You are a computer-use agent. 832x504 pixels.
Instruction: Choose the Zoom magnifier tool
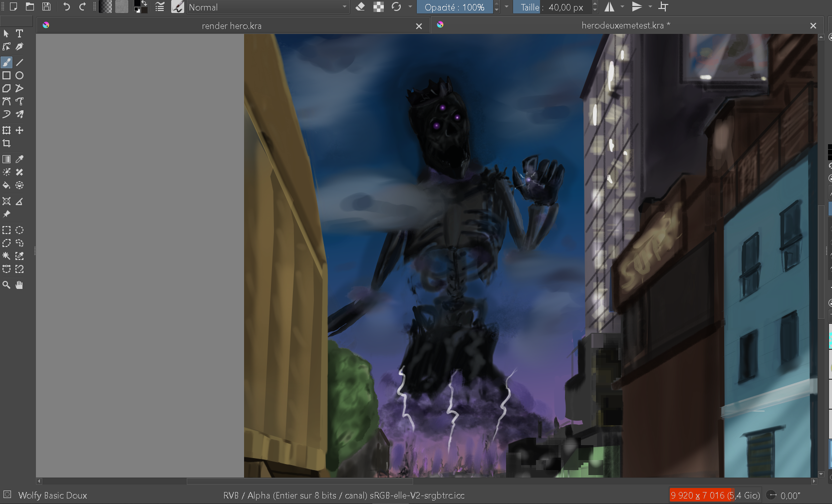(6, 285)
